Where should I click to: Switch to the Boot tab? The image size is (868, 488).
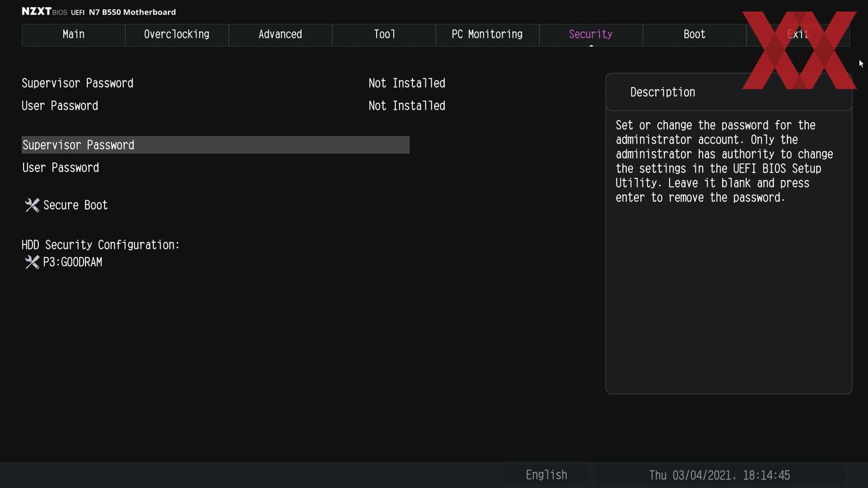click(694, 35)
